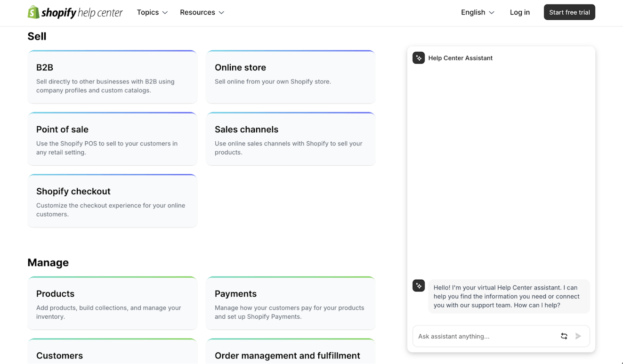Open the B2B topic card
Image resolution: width=623 pixels, height=364 pixels.
(112, 77)
